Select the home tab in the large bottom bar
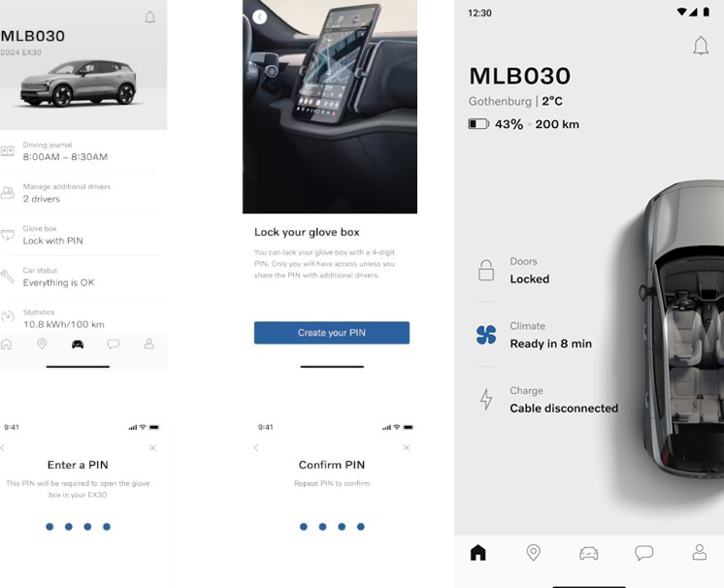Viewport: 724px width, 588px height. point(477,552)
